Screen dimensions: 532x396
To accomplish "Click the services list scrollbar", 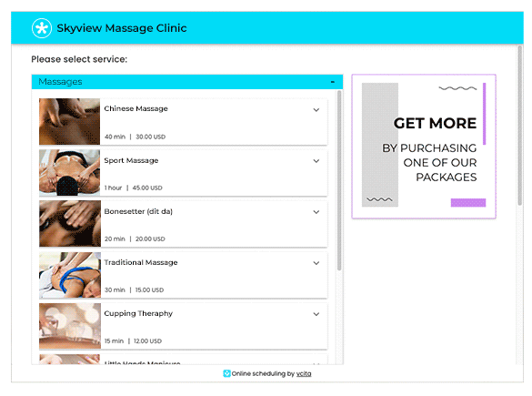I will tap(339, 180).
